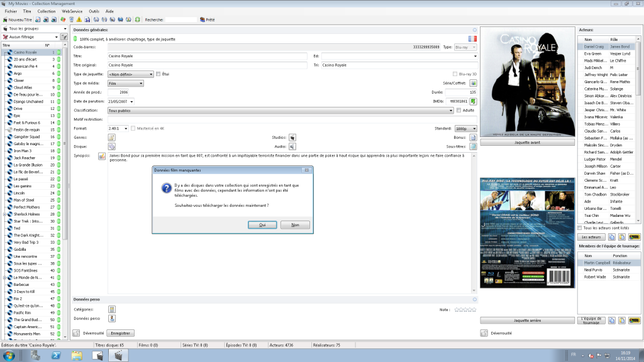This screenshot has width=644, height=362.
Task: Open the Genres editor icon
Action: click(112, 138)
